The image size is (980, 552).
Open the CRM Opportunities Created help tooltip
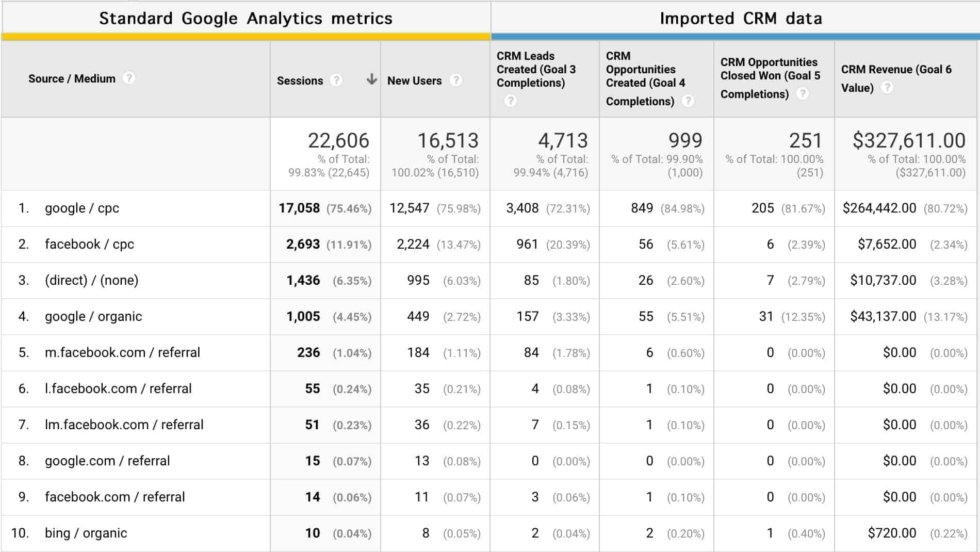[x=688, y=102]
